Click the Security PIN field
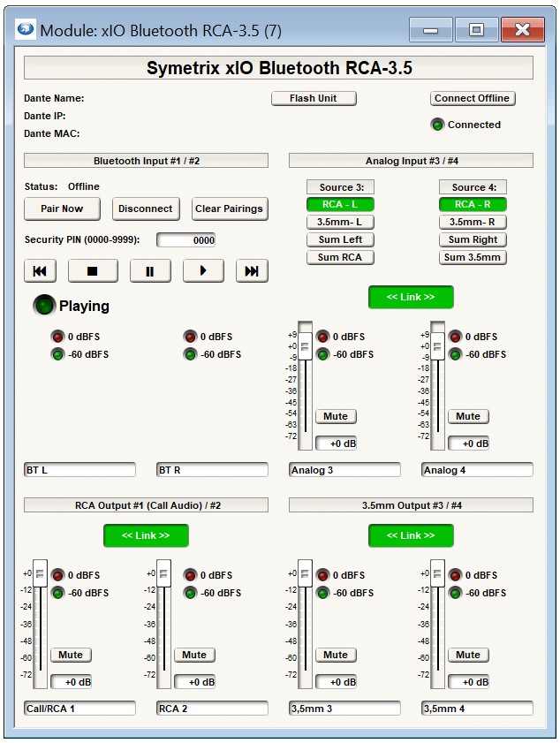Image resolution: width=560 pixels, height=743 pixels. coord(186,240)
